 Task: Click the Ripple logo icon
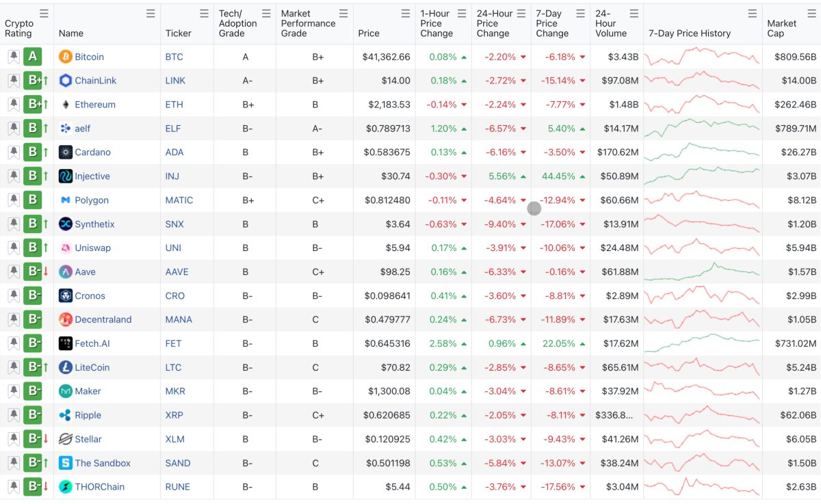click(66, 415)
